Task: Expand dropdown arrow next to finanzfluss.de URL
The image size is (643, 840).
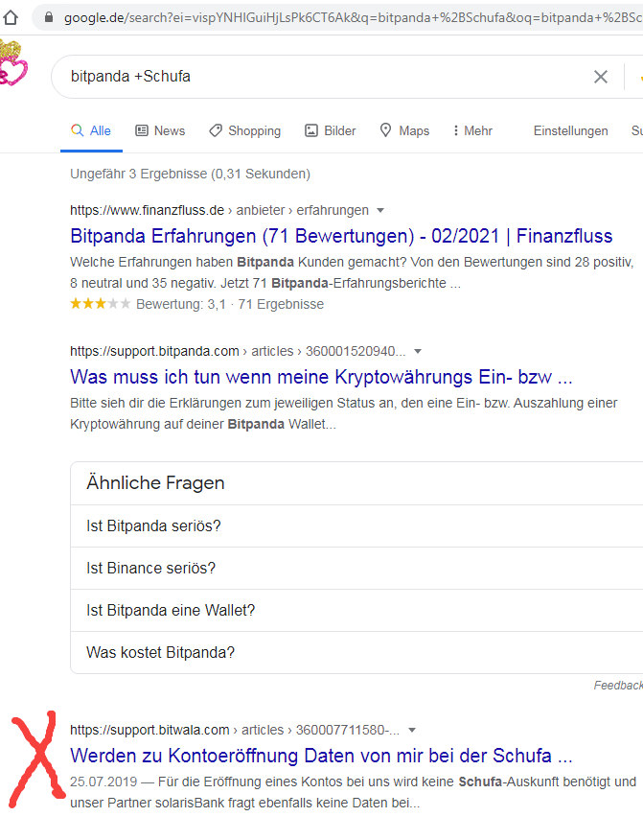Action: coord(380,211)
